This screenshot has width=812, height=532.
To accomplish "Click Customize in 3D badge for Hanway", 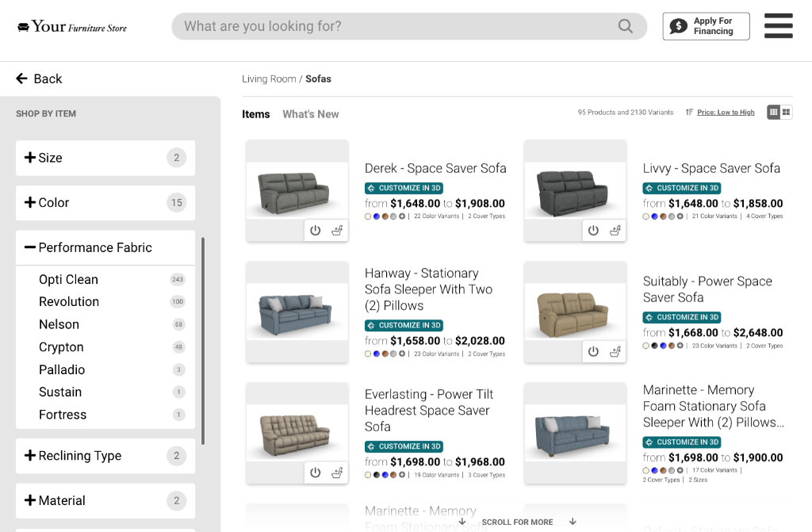I will pyautogui.click(x=404, y=325).
